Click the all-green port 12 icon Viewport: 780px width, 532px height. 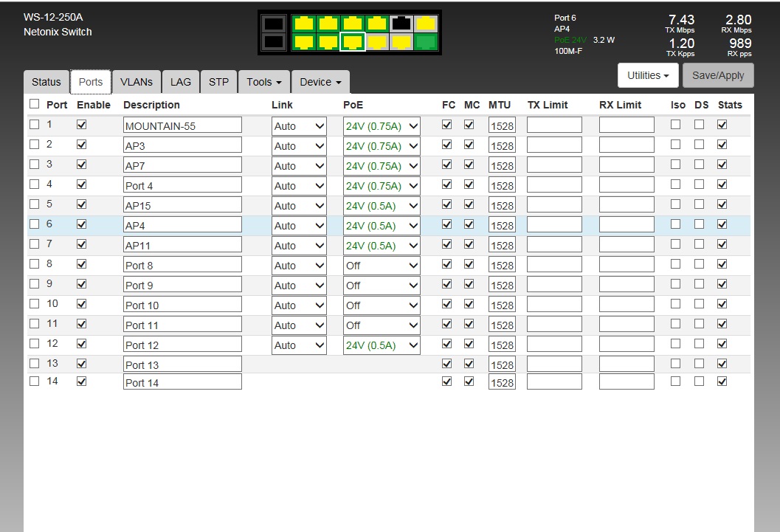[x=426, y=42]
